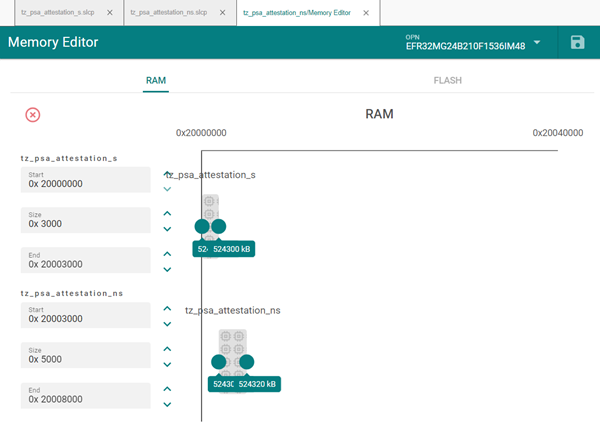Click the tz_psa_attestation_ns End input field

point(85,395)
